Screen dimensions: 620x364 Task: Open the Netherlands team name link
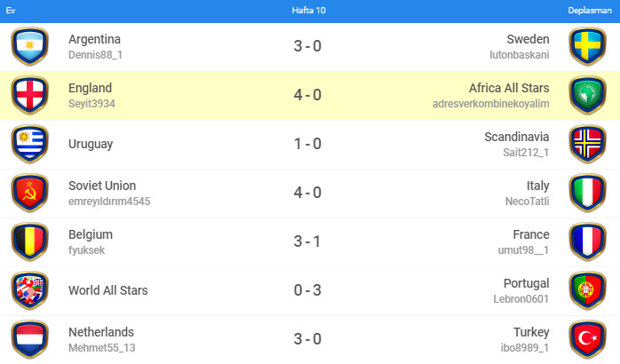(101, 332)
